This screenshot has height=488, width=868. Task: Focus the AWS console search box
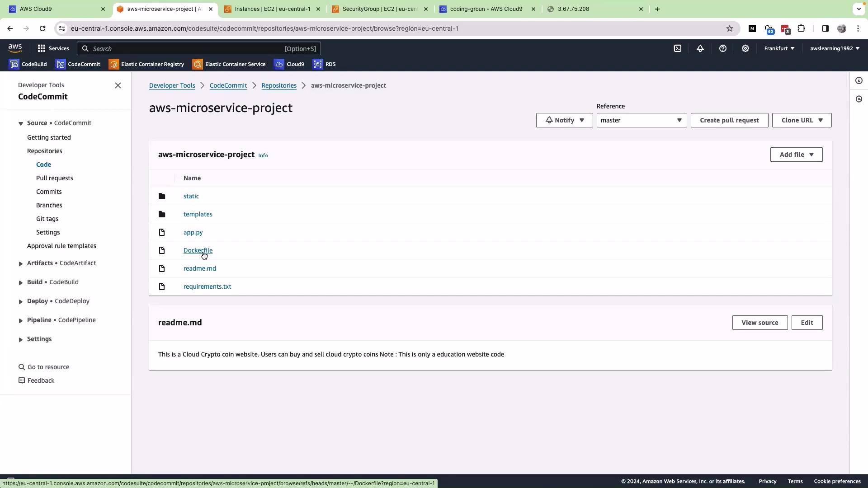[199, 48]
